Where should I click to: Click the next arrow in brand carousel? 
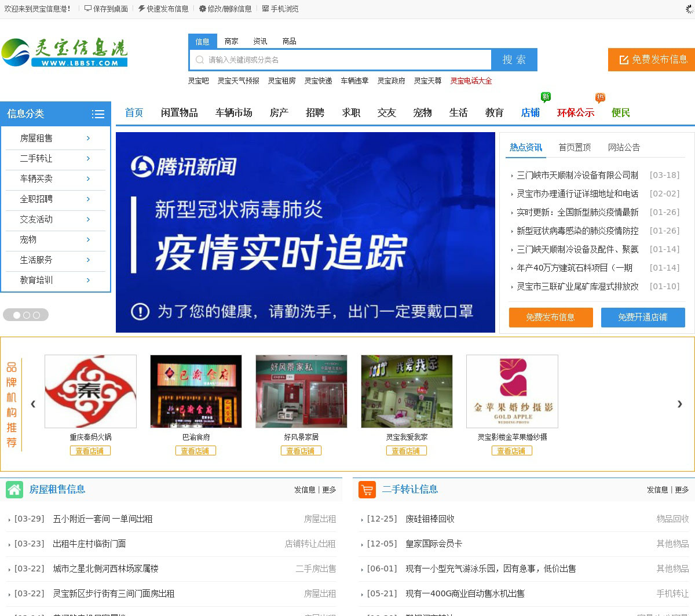(679, 404)
